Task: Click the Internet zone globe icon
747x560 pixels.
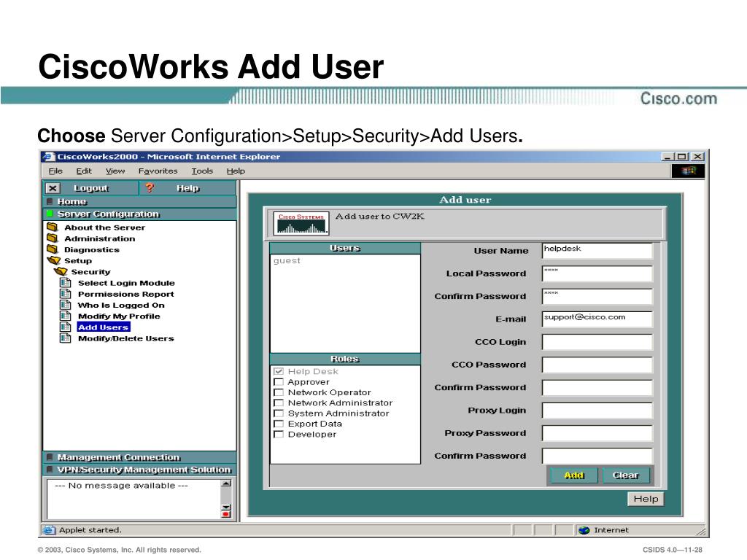Action: click(x=584, y=530)
